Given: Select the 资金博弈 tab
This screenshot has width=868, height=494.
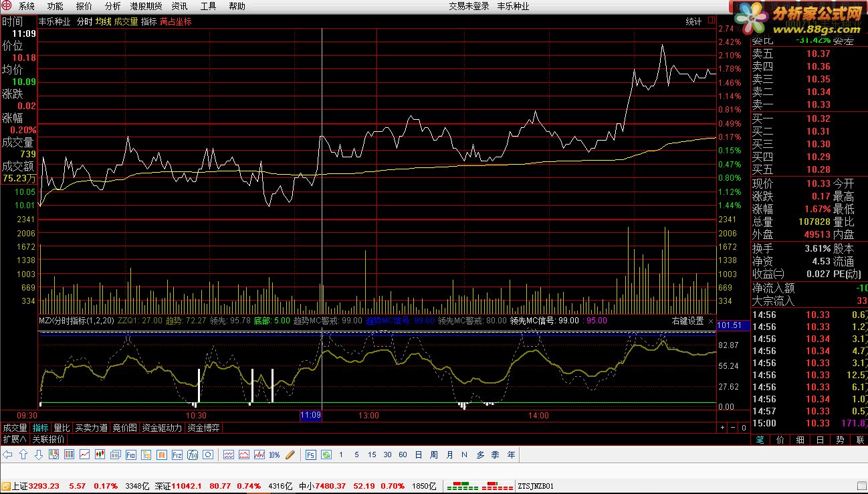Looking at the screenshot, I should coord(203,428).
